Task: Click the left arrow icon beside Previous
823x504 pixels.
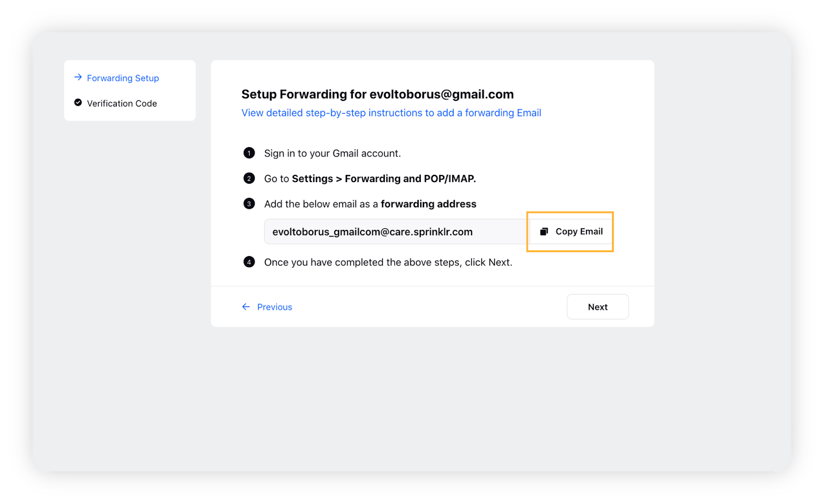Action: tap(246, 307)
